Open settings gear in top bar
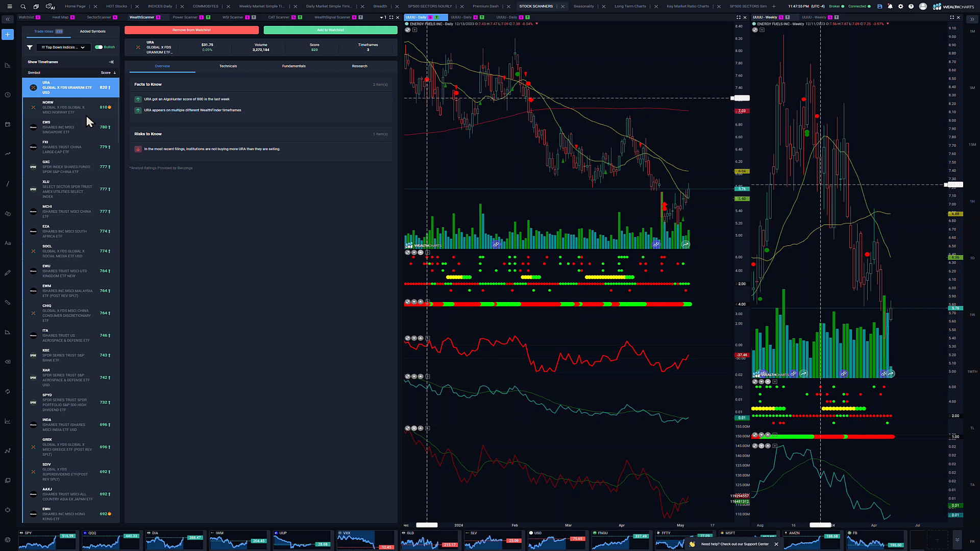The height and width of the screenshot is (551, 980). (x=900, y=7)
